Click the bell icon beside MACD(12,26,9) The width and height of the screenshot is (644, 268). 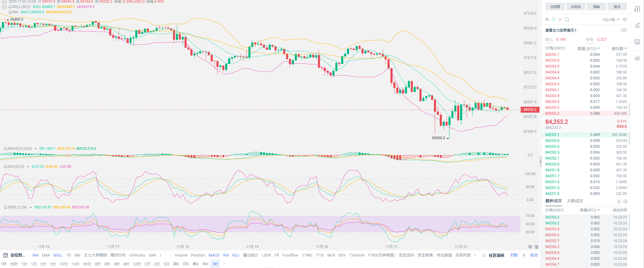pos(5,149)
